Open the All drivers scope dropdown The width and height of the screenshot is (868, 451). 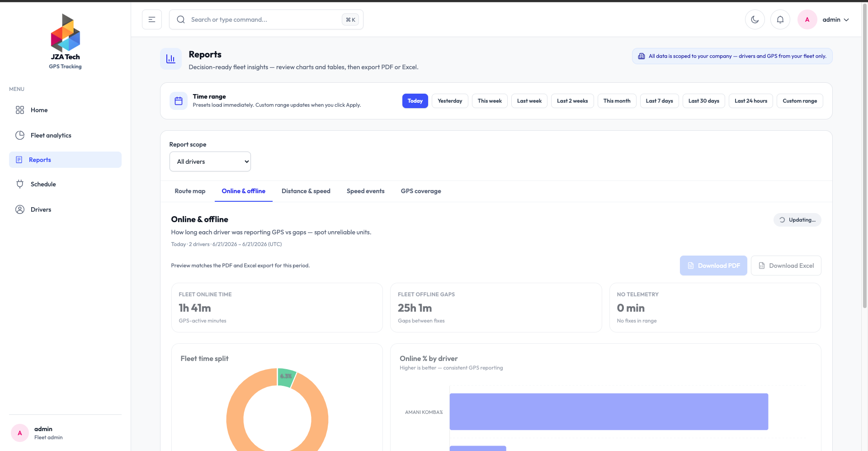(210, 161)
